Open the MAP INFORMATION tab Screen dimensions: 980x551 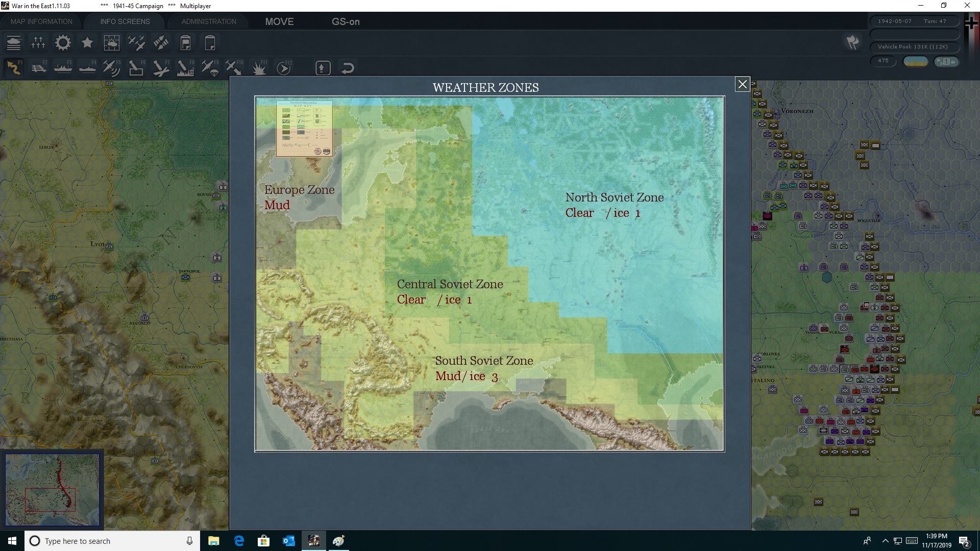41,21
